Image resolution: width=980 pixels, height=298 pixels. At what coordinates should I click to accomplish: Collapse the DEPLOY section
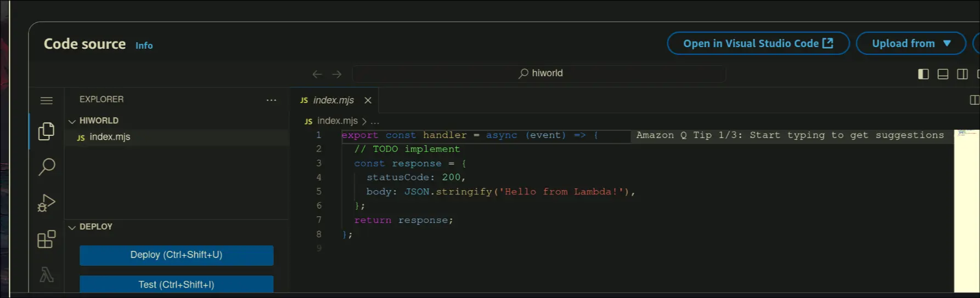[72, 227]
